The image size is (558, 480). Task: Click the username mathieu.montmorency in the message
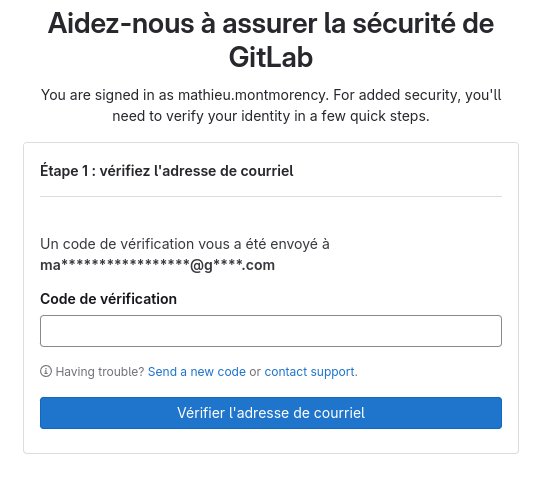tap(252, 95)
